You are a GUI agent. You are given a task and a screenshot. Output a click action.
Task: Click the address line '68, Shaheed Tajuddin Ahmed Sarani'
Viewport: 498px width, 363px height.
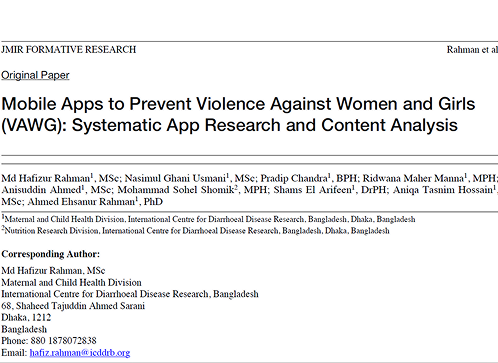(x=73, y=306)
